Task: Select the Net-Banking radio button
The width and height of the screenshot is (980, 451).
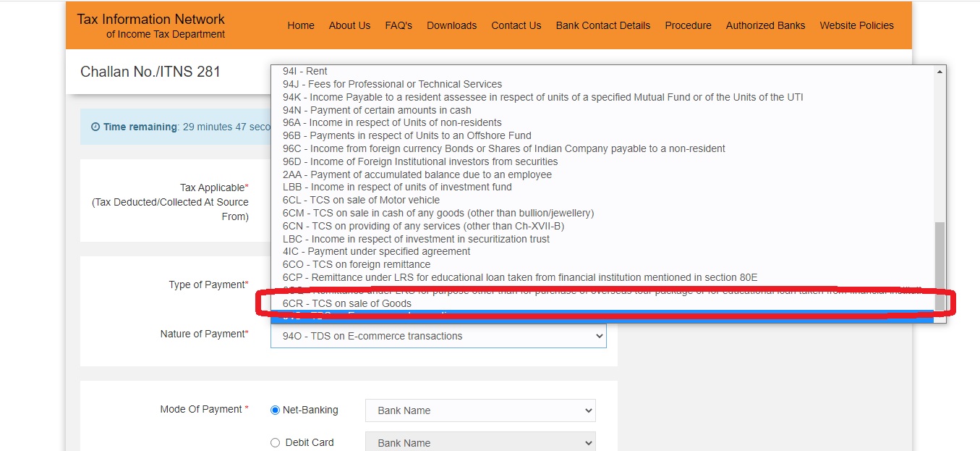Action: 275,410
